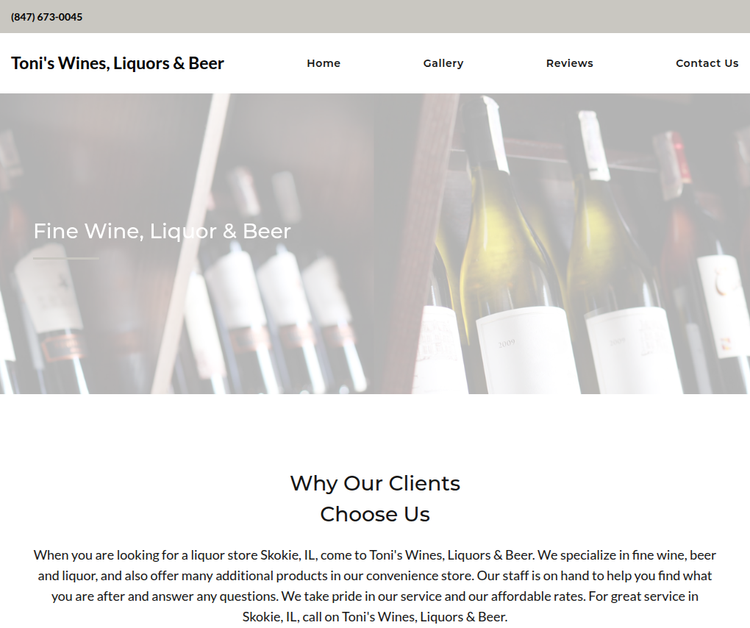Open the Home menu item
Screen dimensions: 750x628
pos(323,63)
